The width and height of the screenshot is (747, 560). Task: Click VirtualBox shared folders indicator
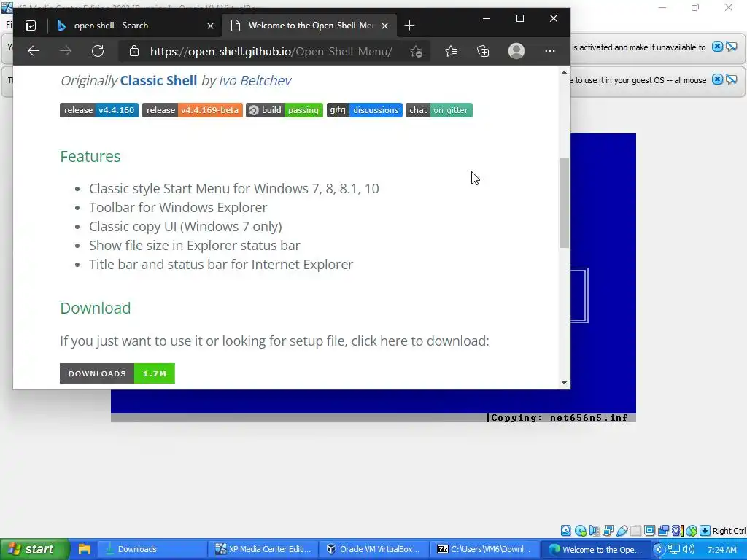[x=636, y=531]
